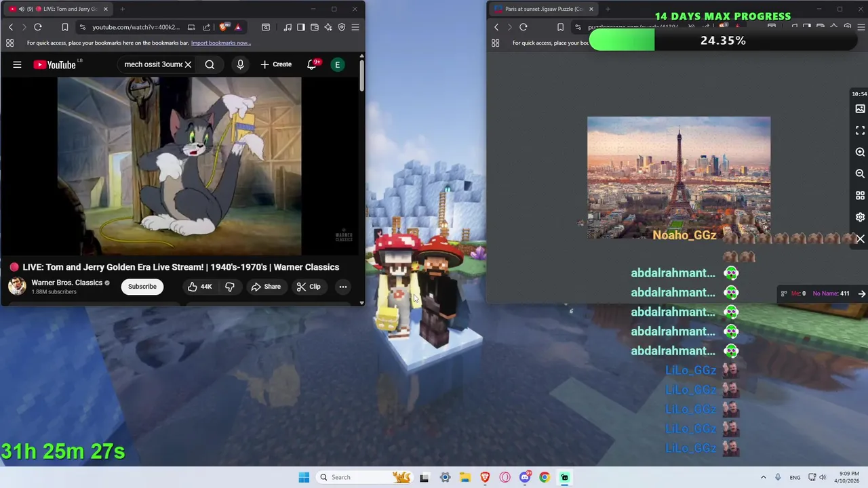Open the YouTube hamburger guide menu

pos(17,64)
